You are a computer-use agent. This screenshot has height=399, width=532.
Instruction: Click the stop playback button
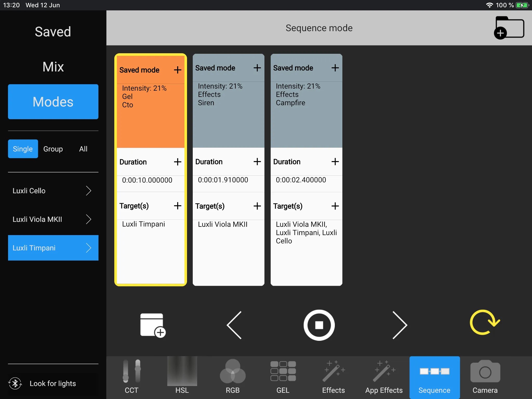(x=319, y=325)
